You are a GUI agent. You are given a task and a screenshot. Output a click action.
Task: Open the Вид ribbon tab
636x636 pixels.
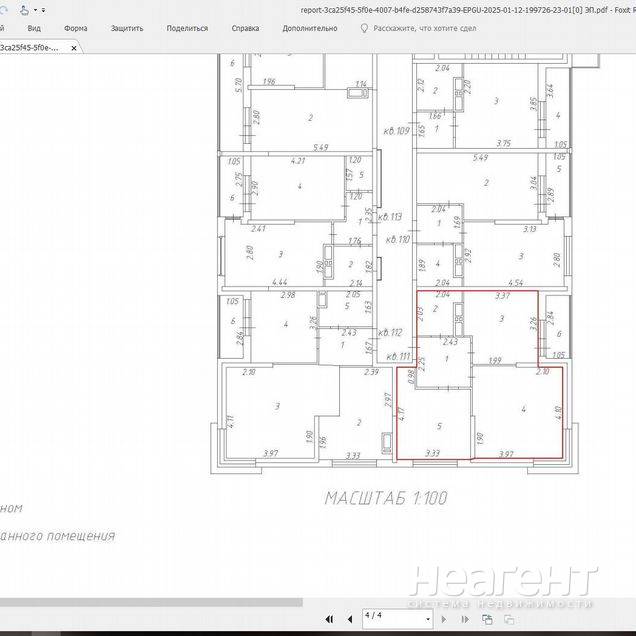click(x=34, y=28)
